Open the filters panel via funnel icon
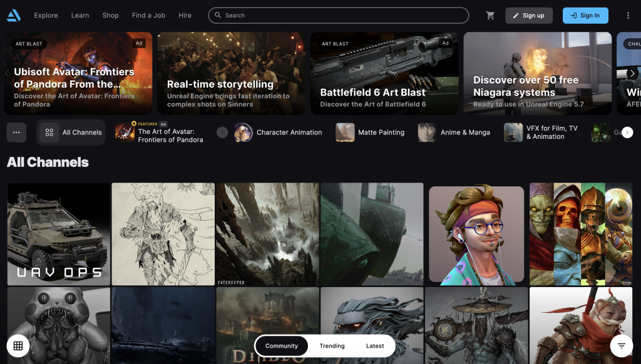Image resolution: width=641 pixels, height=364 pixels. 622,345
